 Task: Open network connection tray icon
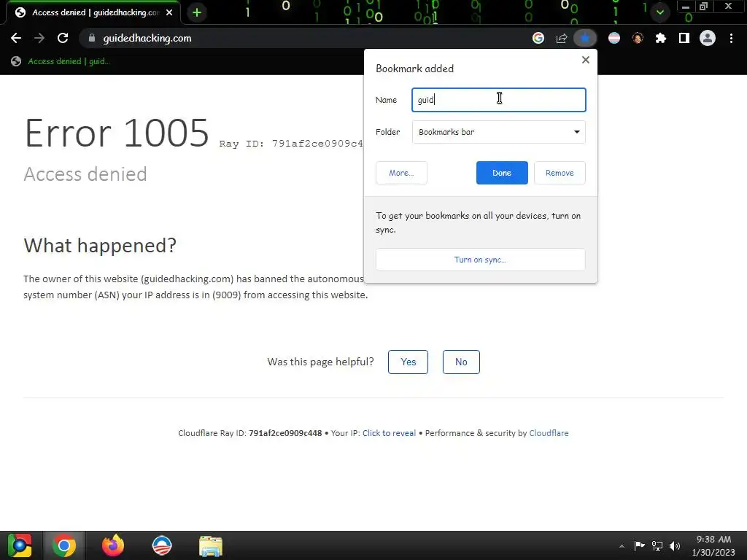click(657, 545)
